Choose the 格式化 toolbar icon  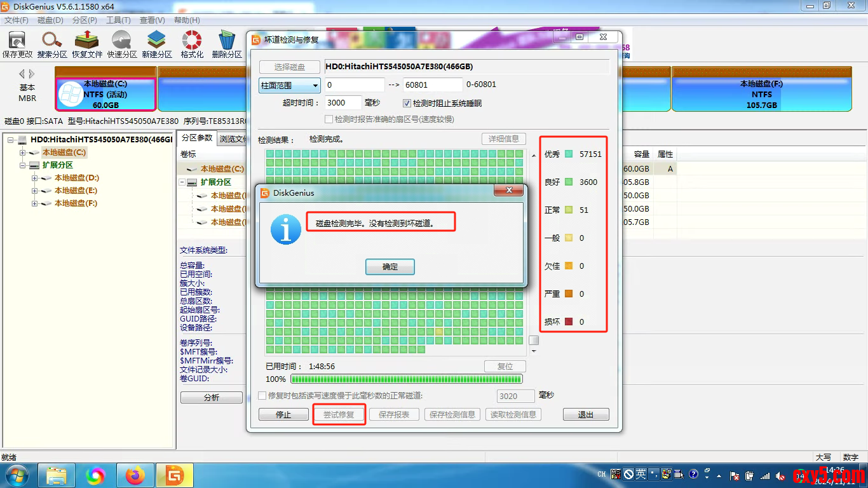[192, 44]
